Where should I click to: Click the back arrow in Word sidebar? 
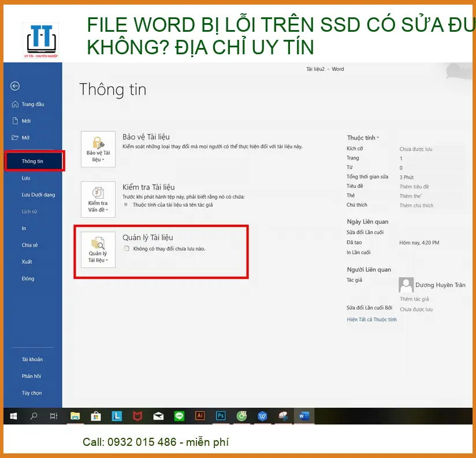[x=15, y=86]
